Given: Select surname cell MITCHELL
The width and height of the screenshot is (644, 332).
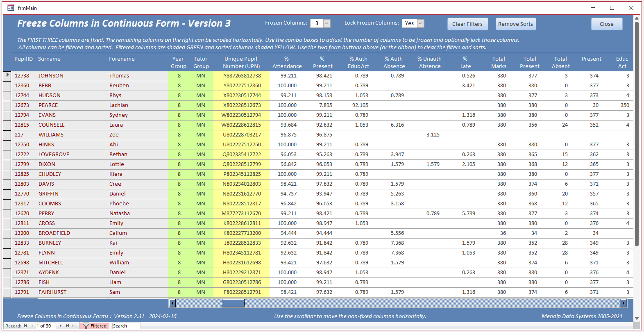Looking at the screenshot, I should point(50,263).
